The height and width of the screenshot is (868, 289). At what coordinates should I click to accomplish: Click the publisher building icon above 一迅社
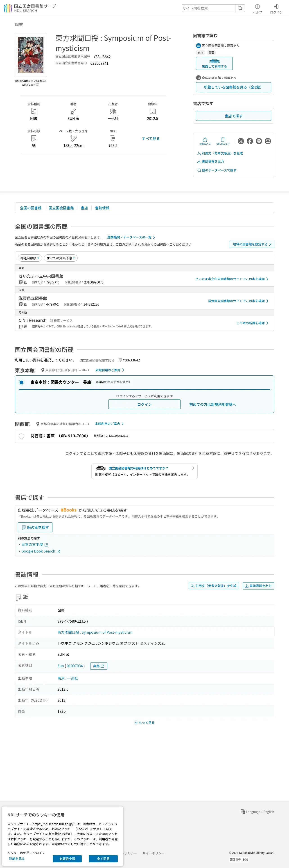[x=113, y=111]
